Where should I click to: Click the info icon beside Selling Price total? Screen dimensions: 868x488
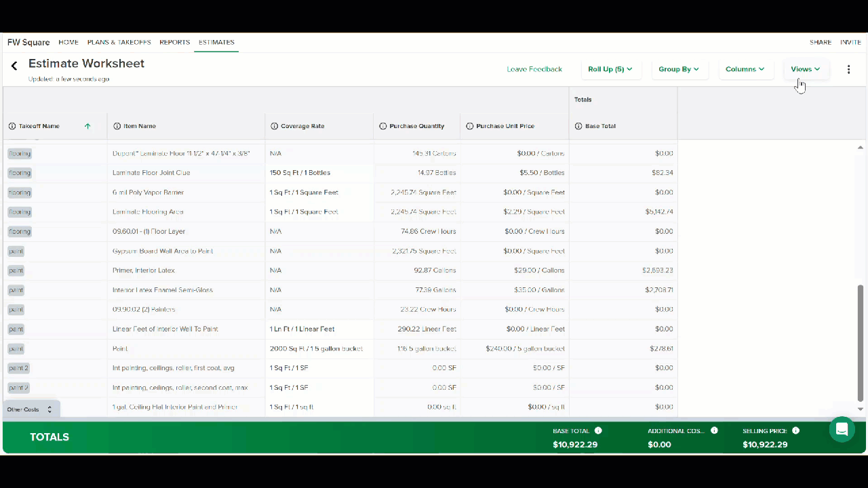click(x=795, y=430)
